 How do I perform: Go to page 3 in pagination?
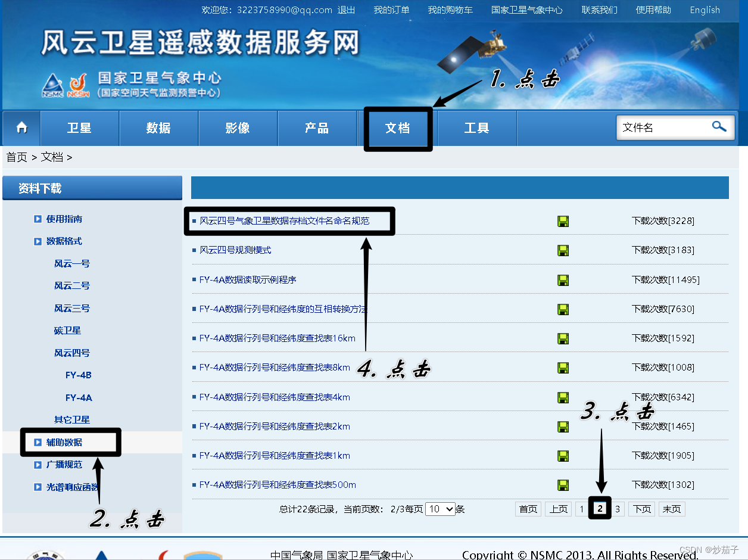(x=618, y=509)
